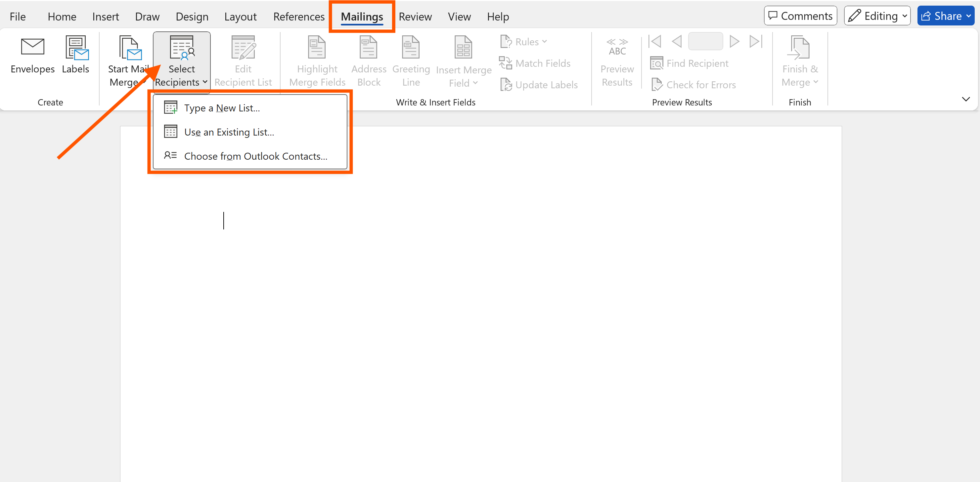Choose Use an Existing List

pos(250,132)
